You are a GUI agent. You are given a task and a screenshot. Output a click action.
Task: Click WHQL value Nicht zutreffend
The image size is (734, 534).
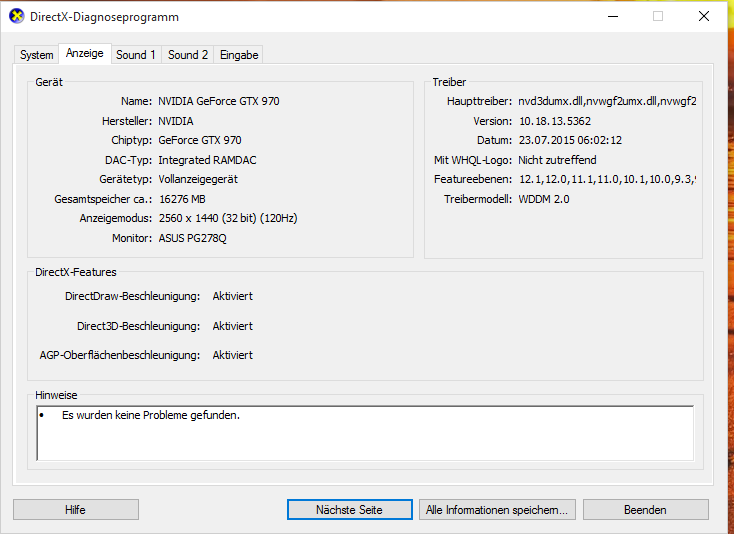click(x=557, y=160)
